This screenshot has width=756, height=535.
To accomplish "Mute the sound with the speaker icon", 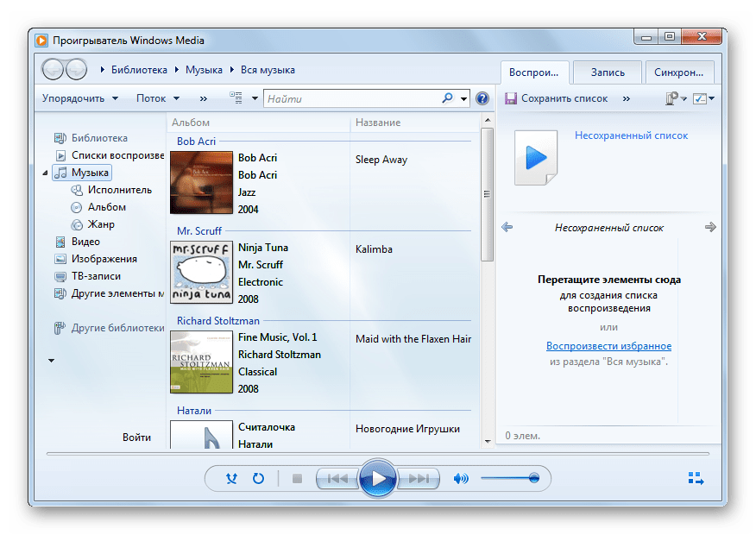I will [461, 479].
